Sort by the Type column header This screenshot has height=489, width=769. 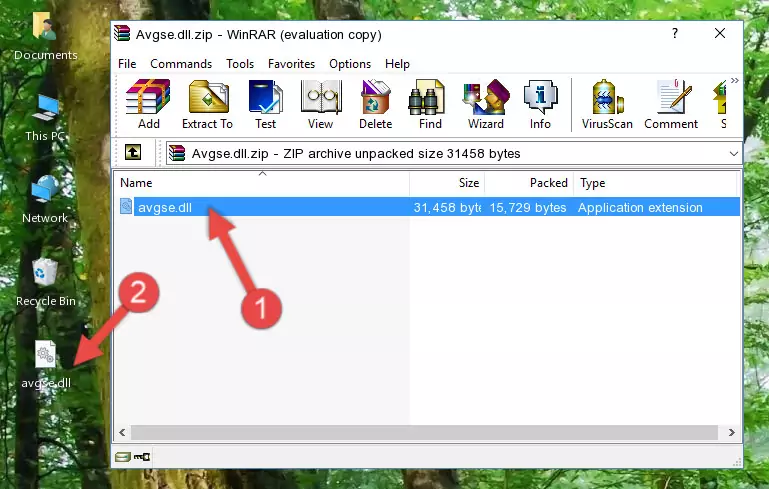(x=655, y=183)
